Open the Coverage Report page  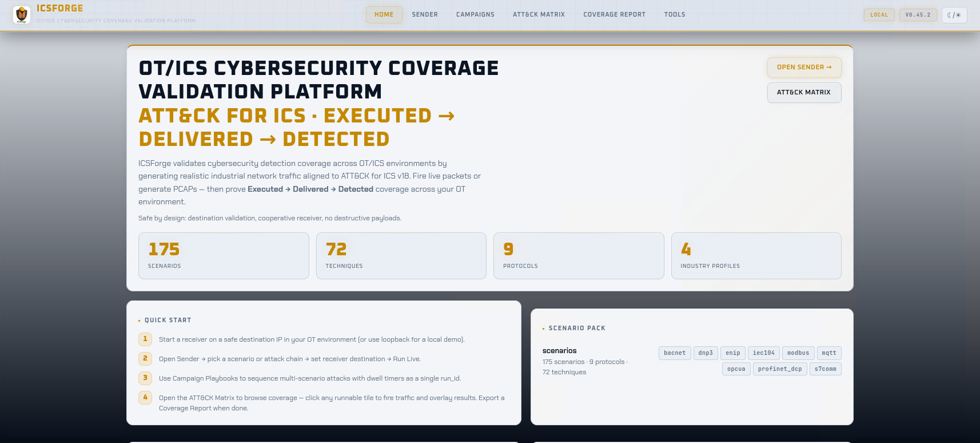(614, 15)
